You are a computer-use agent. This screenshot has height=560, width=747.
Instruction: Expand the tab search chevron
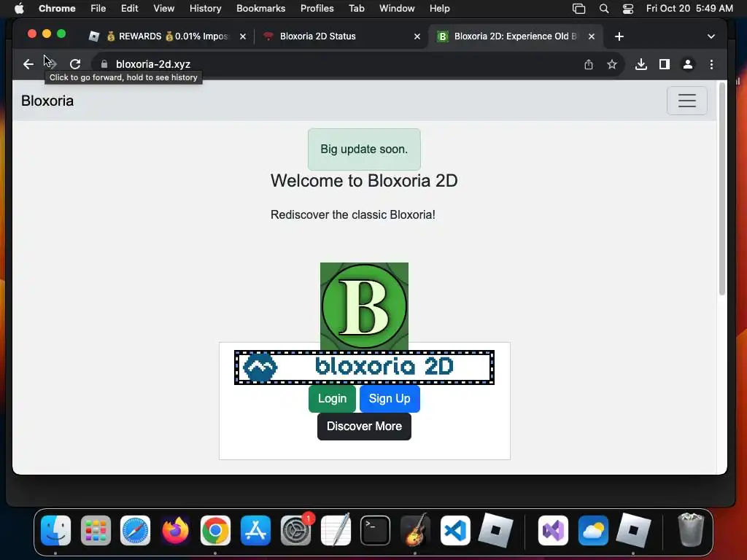[711, 36]
